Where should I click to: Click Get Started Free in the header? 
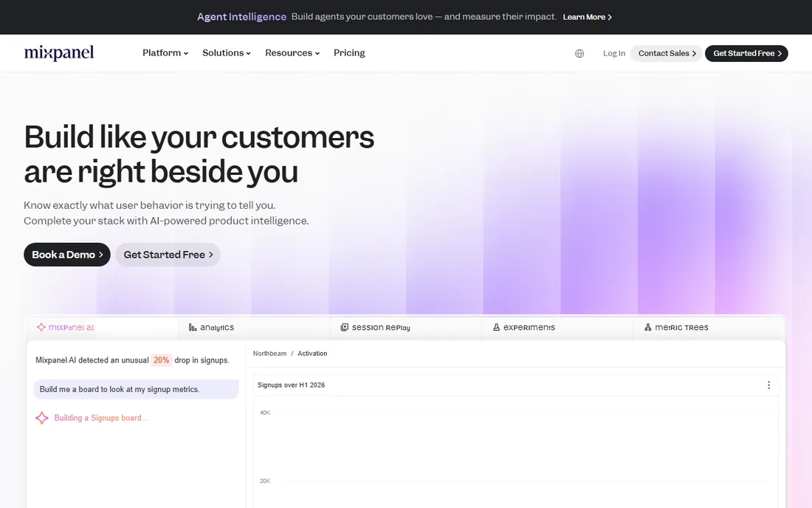coord(746,53)
